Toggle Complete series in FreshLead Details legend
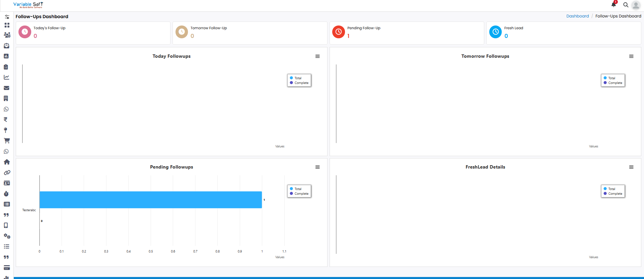Screen dimensions: 644x279 (x=613, y=193)
